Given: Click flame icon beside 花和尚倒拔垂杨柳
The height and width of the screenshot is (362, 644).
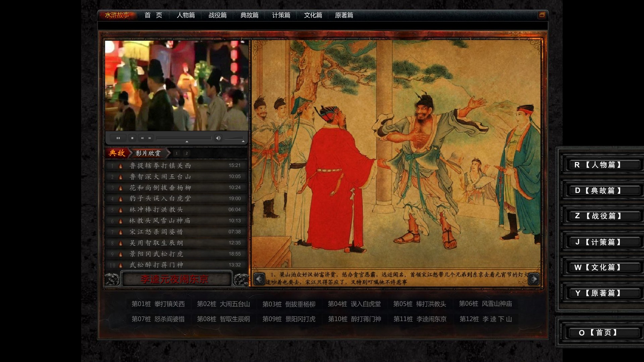Looking at the screenshot, I should (x=121, y=188).
